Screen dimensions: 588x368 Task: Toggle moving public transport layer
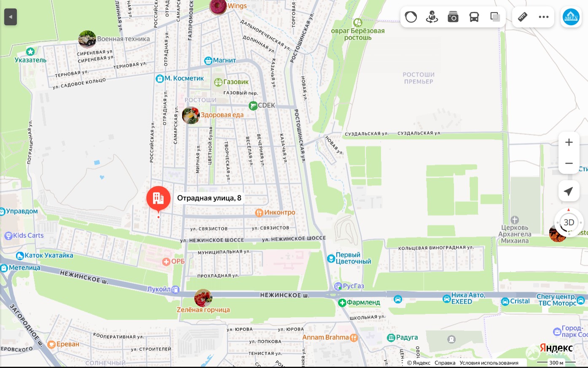(x=474, y=17)
